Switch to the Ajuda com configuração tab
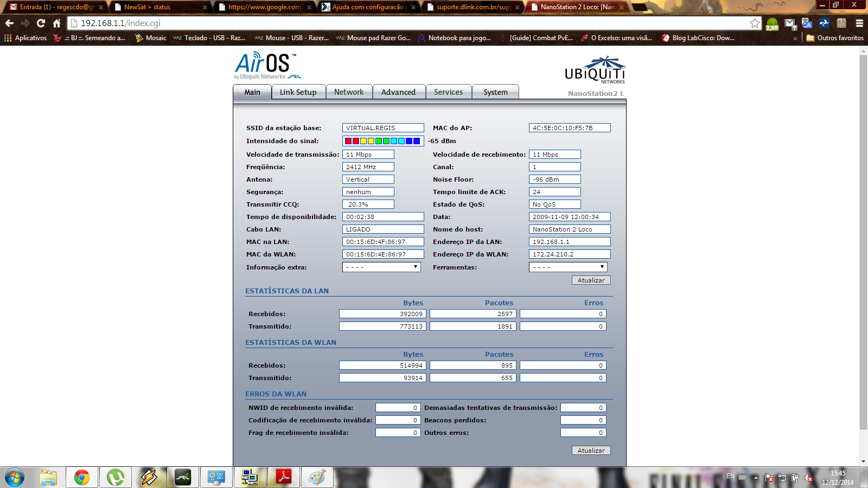 [369, 7]
